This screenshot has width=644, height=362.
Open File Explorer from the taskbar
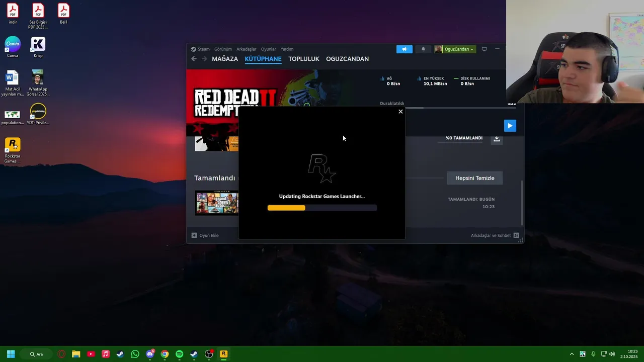click(76, 354)
